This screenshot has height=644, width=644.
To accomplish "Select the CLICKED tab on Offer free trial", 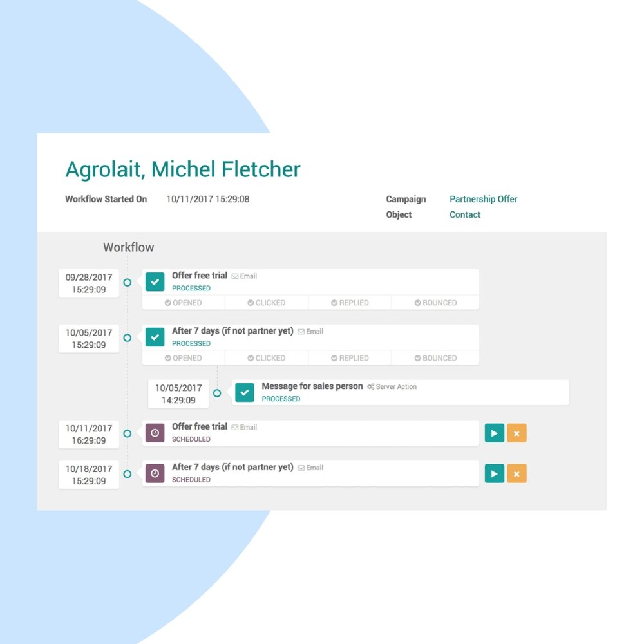I will [x=267, y=303].
